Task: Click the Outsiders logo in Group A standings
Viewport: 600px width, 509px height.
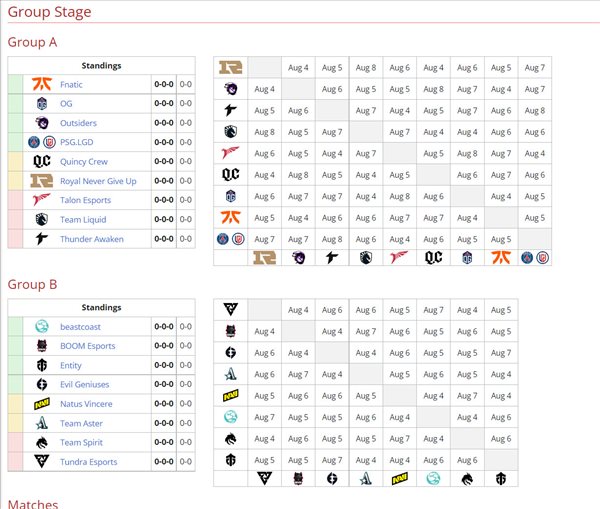Action: [x=42, y=123]
